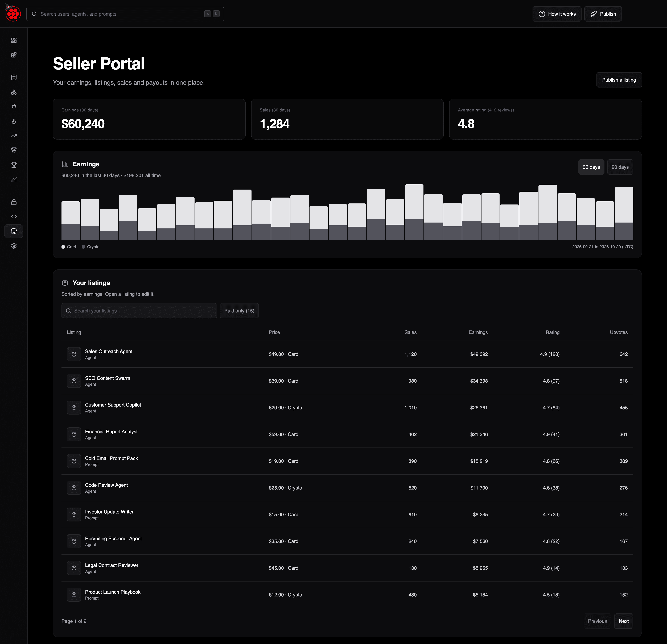
Task: Click the $7,560 earnings cell
Action: 480,541
